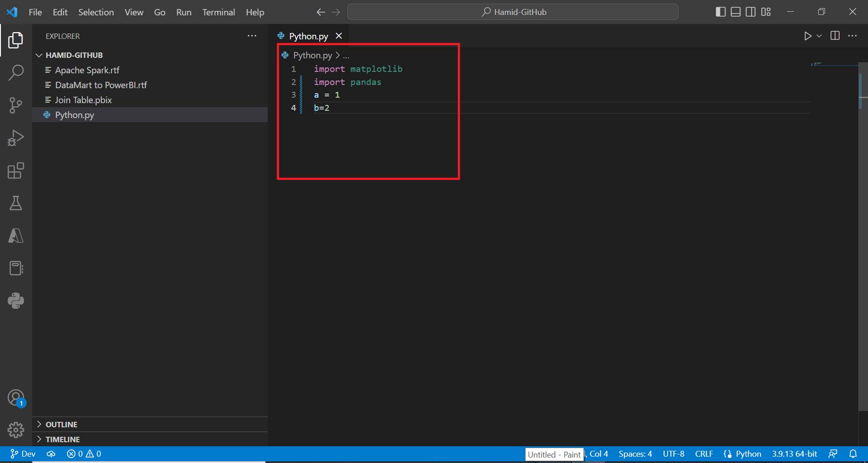Switch to Python.py editor tab

308,36
